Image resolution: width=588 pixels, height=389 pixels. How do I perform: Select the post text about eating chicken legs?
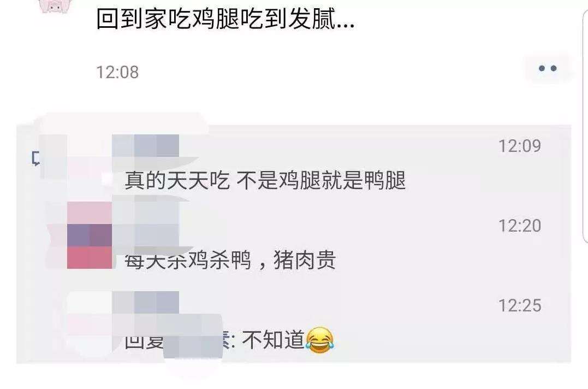point(225,19)
